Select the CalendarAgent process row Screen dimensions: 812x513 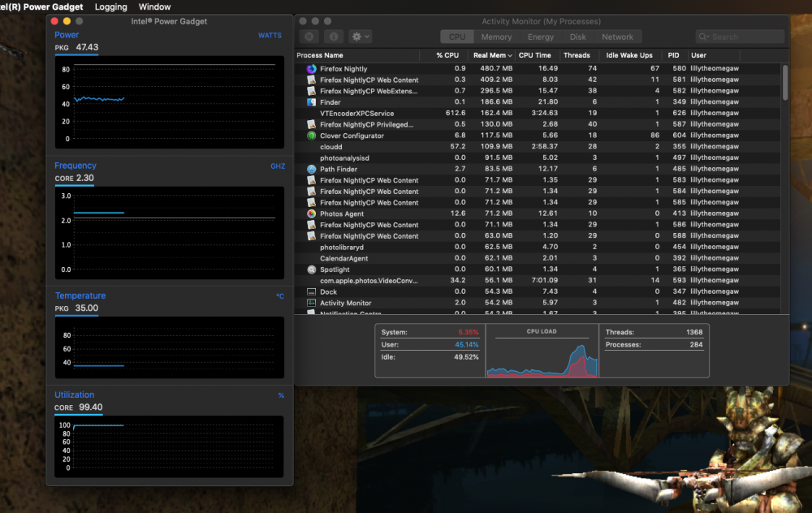(538, 258)
